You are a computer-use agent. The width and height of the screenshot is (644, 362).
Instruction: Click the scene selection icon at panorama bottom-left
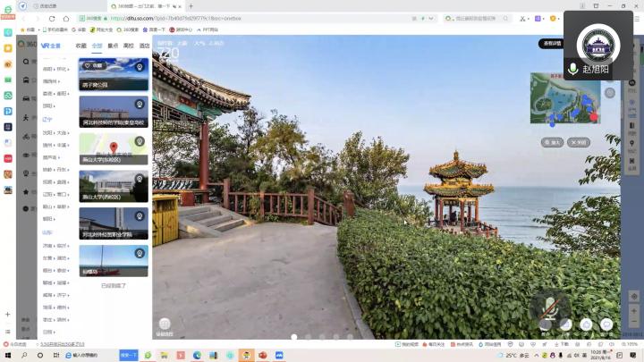[164, 324]
